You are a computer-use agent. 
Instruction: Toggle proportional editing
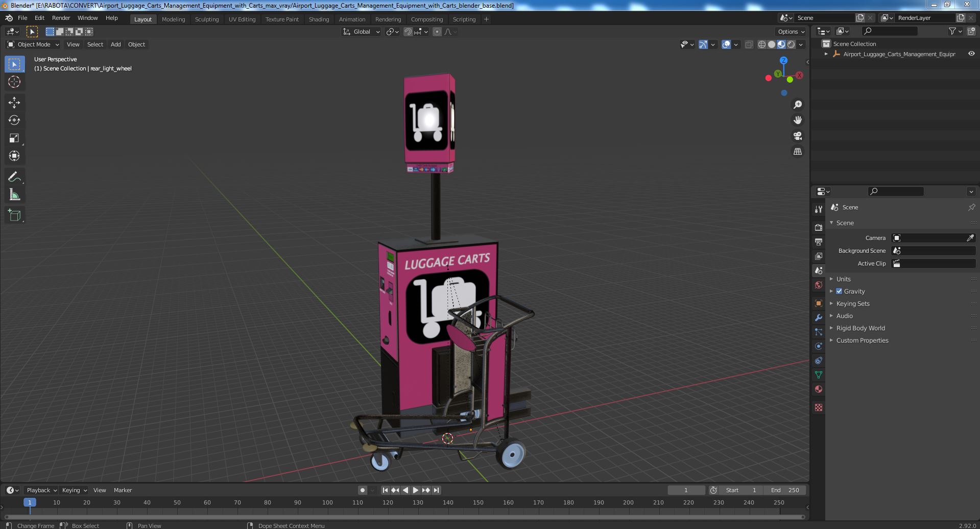[437, 32]
